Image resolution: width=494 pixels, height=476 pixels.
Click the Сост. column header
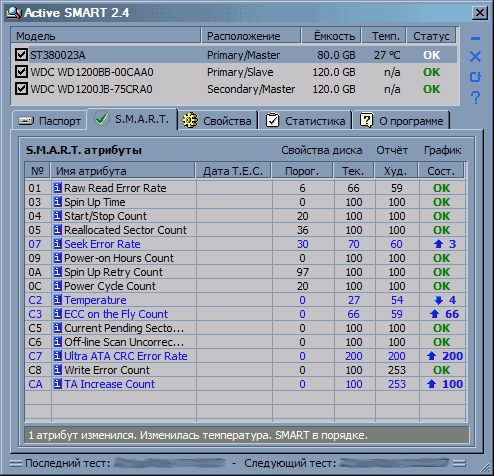(441, 171)
